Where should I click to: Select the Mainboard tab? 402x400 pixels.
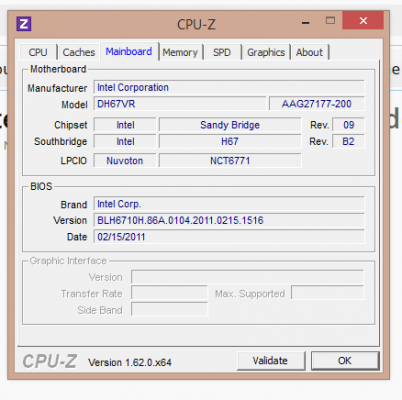click(129, 51)
